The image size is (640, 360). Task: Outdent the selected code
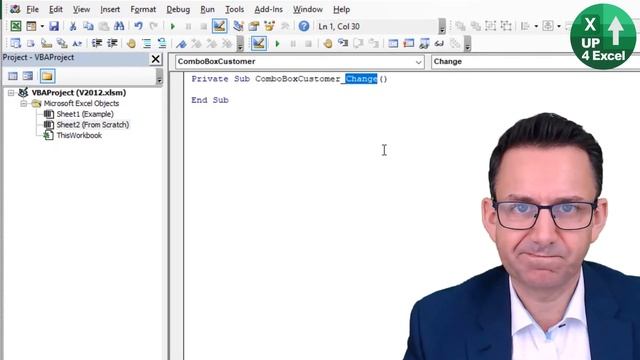point(112,43)
